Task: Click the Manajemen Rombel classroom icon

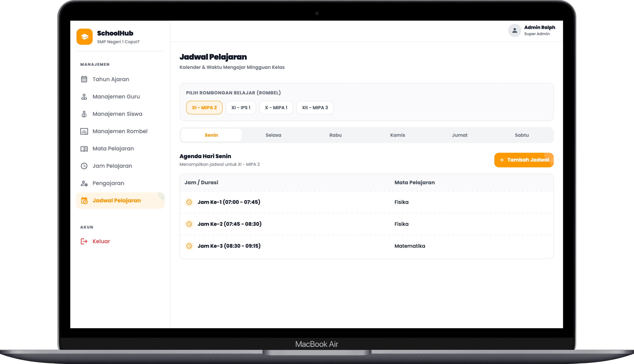Action: 84,131
